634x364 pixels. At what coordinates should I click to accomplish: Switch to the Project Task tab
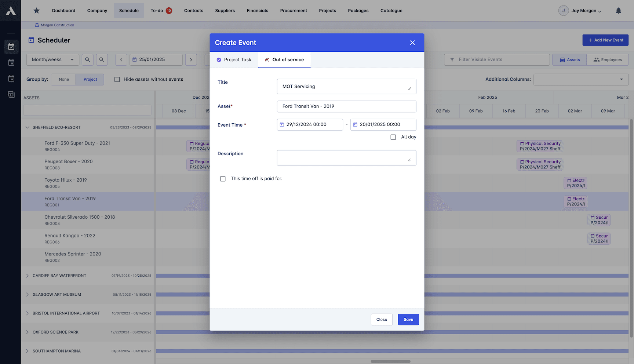[x=234, y=59]
